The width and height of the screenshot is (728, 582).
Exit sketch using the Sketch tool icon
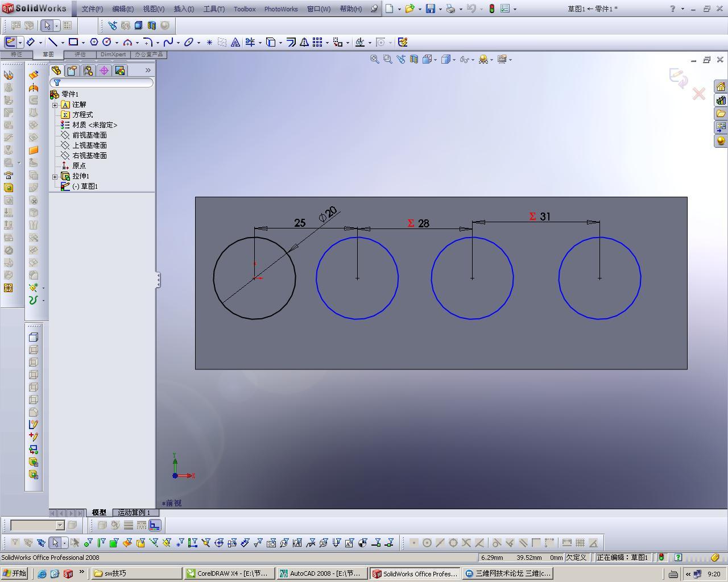coord(10,42)
